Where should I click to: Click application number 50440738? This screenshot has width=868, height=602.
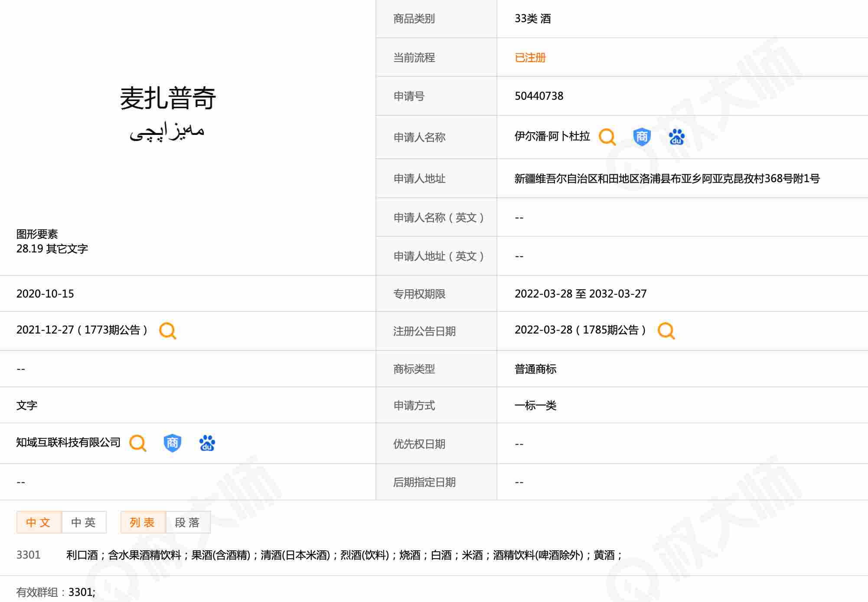tap(538, 96)
